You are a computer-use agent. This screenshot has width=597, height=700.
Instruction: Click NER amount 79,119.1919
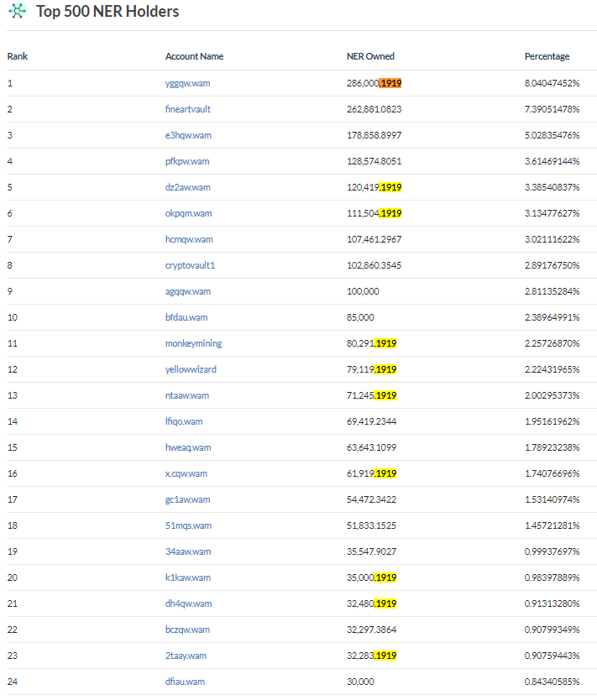(371, 369)
